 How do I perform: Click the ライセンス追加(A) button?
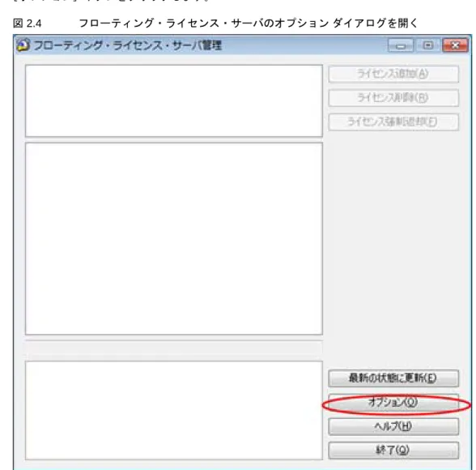coord(393,74)
